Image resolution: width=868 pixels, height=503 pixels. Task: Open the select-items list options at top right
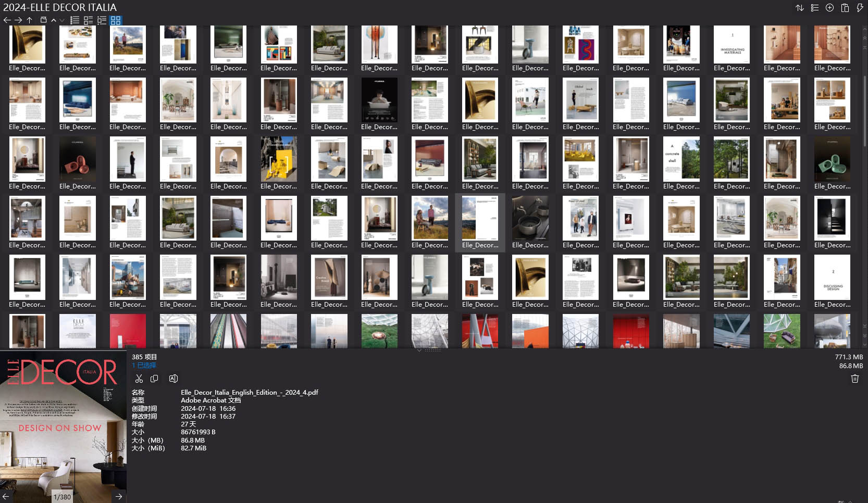pos(814,8)
